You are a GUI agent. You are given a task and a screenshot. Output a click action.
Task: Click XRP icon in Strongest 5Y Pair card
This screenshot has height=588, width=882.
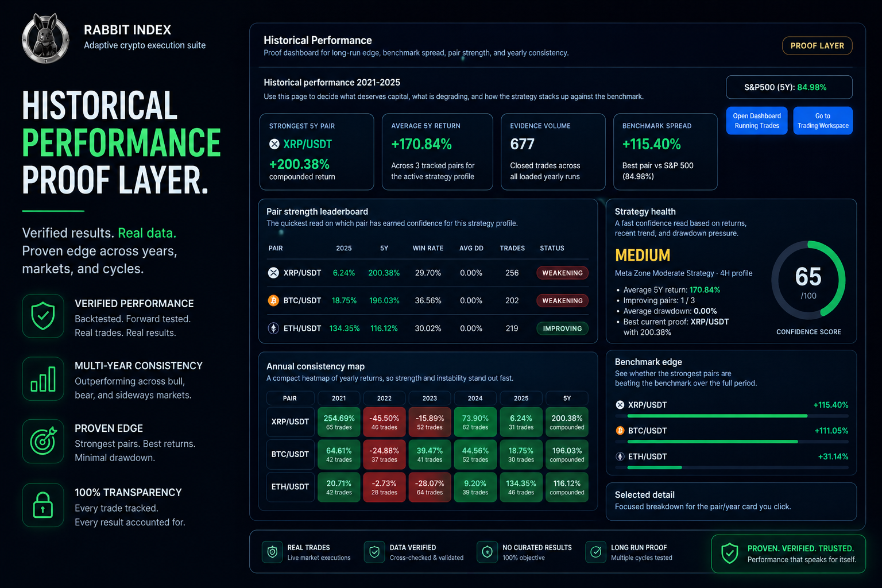tap(274, 144)
